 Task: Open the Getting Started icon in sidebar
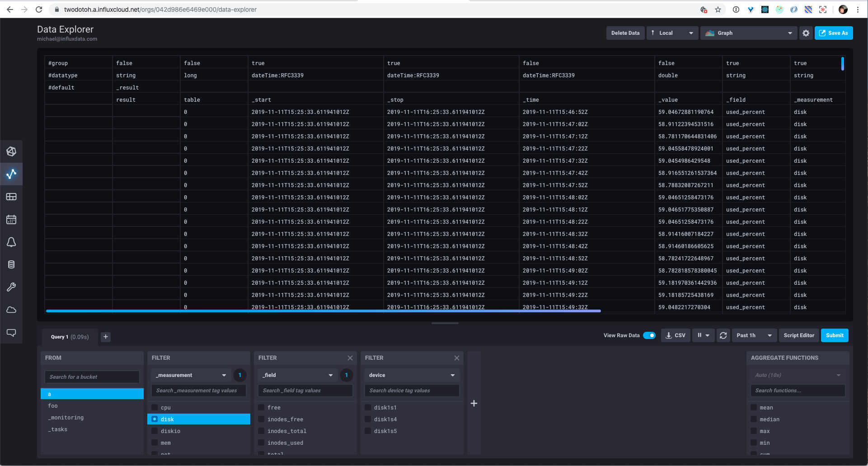(11, 151)
